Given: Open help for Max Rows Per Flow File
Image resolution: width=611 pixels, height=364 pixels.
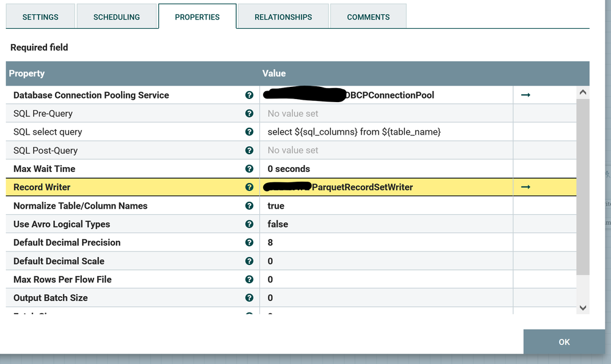Looking at the screenshot, I should coord(250,280).
